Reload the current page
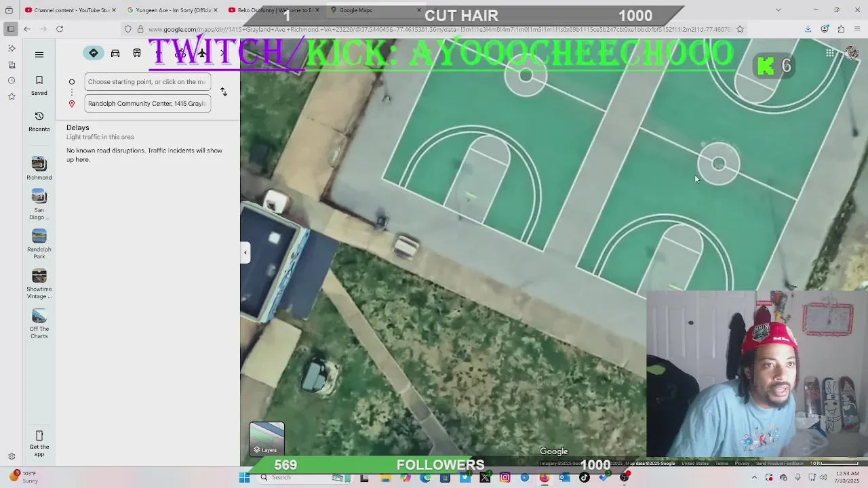 [60, 29]
